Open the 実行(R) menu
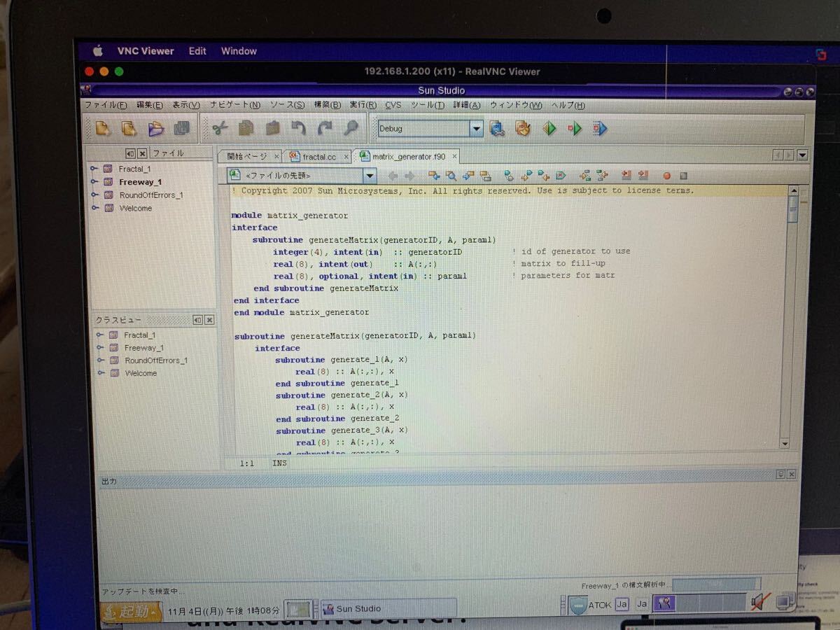The width and height of the screenshot is (840, 630). tap(363, 105)
